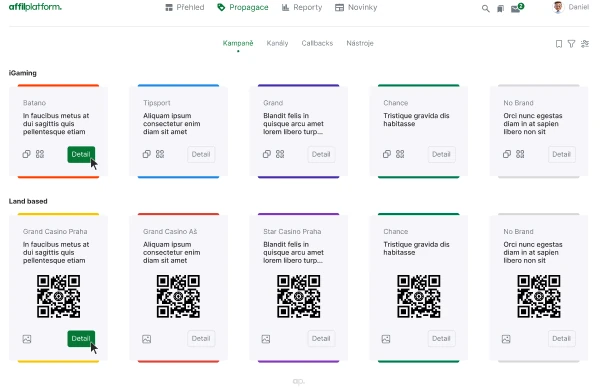
Task: Open Detail on Batano card
Action: click(81, 154)
